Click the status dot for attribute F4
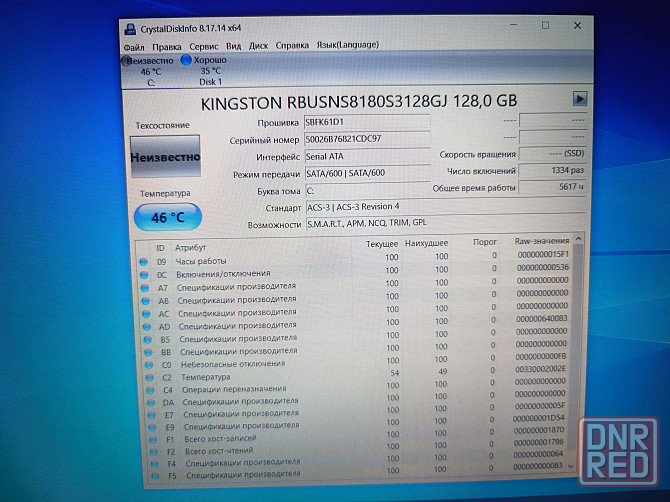 pos(155,464)
